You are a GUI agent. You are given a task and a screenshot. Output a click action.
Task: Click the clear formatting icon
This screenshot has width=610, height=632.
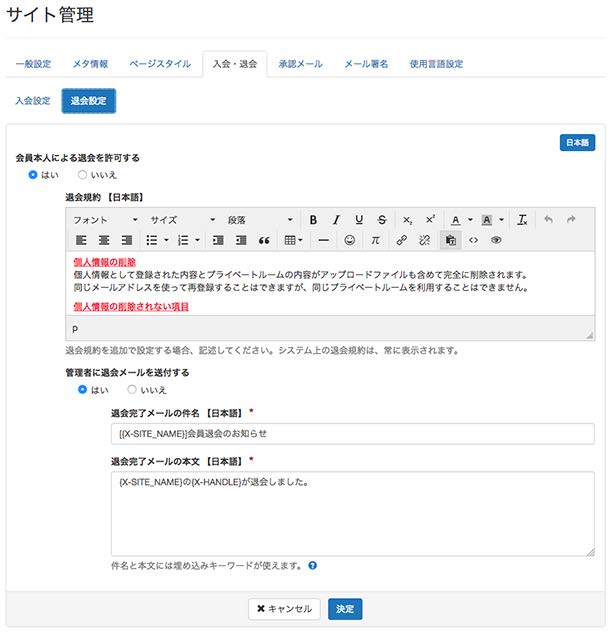(522, 220)
